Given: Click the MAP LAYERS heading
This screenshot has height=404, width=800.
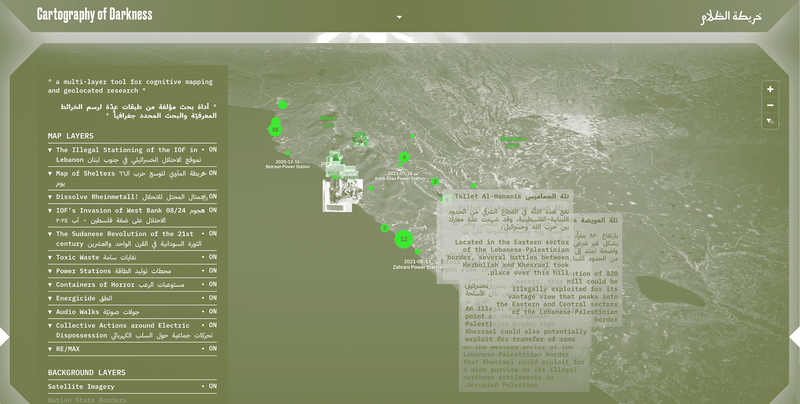Looking at the screenshot, I should [70, 136].
